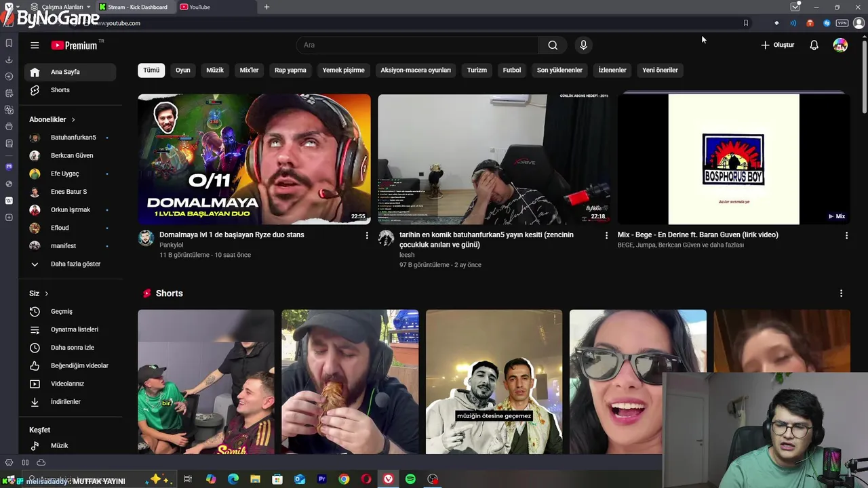Screen dimensions: 868x488
Task: Open the Mastodon web panel
Action: coord(9,167)
